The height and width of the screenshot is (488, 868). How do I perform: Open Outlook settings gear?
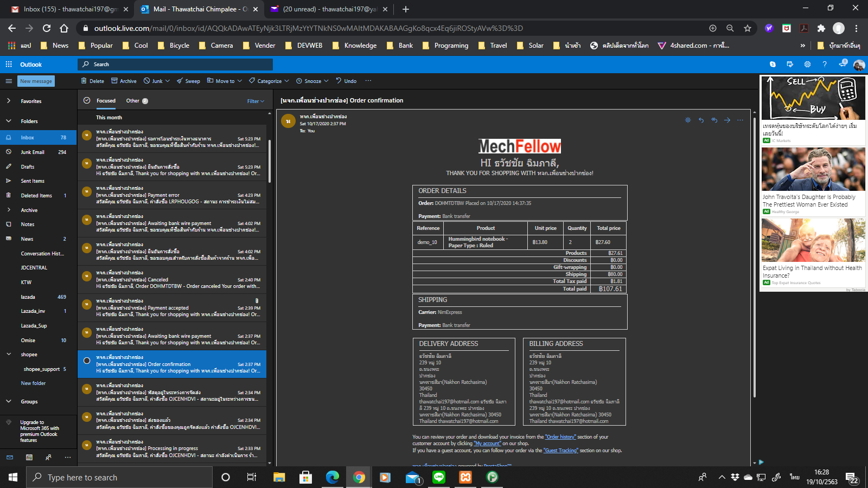807,64
